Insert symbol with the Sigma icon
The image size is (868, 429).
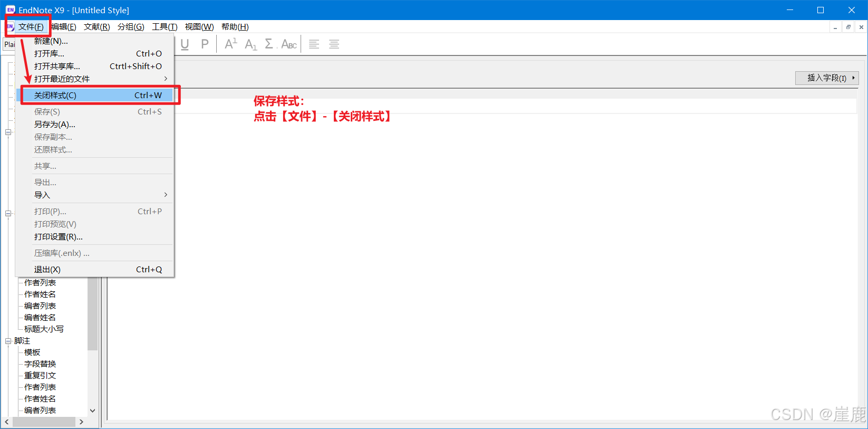click(x=269, y=44)
